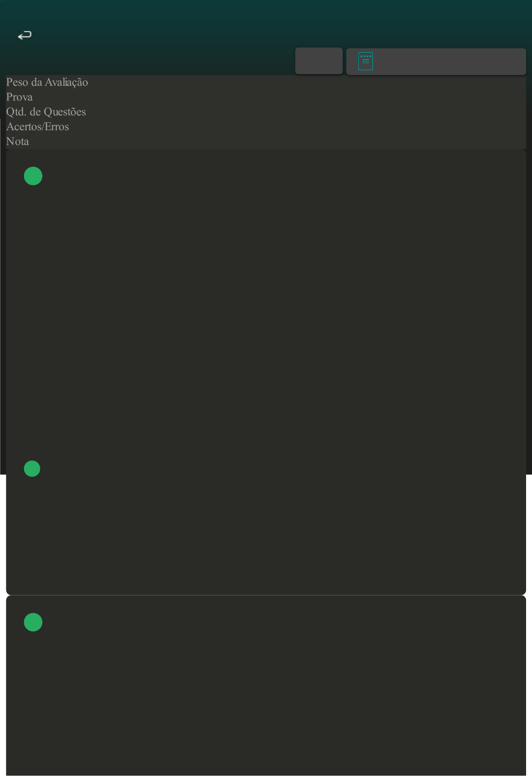Click the Qtd. de Questões header
532x776 pixels.
[x=46, y=112]
